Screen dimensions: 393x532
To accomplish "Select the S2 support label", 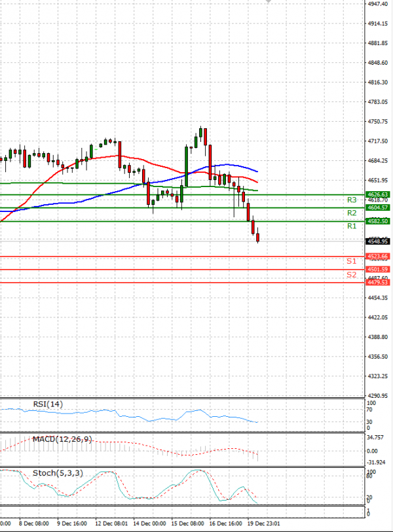I will pyautogui.click(x=352, y=275).
